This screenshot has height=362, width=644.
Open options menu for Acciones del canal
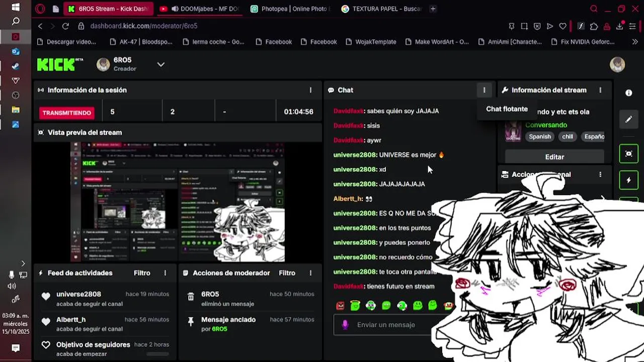click(600, 174)
